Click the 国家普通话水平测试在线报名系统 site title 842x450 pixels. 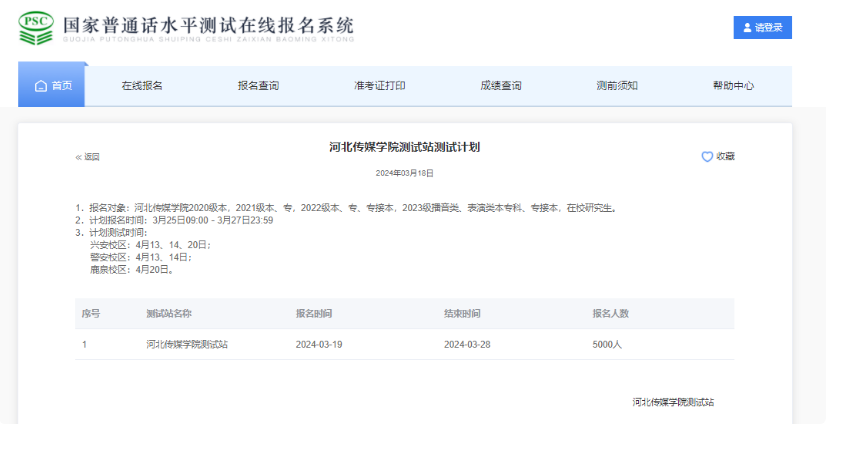pos(208,26)
